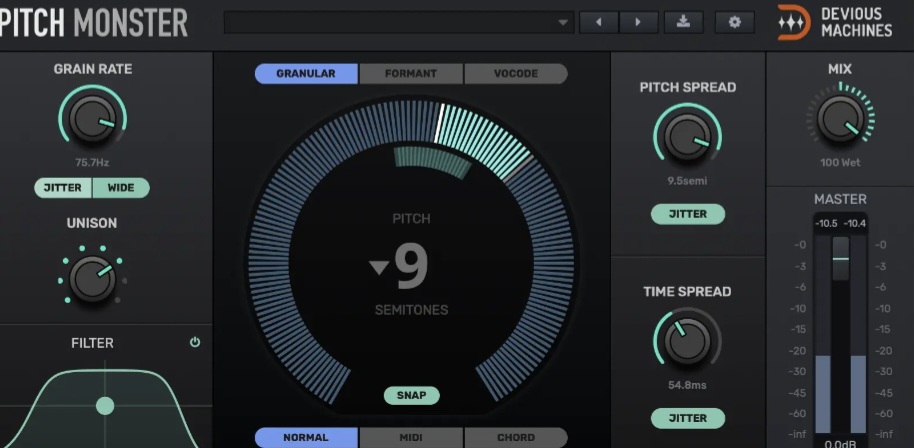
Task: Click the Mix knob
Action: [x=840, y=118]
